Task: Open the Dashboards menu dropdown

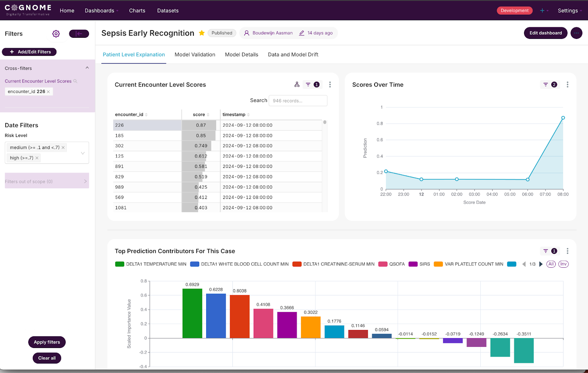Action: click(101, 11)
